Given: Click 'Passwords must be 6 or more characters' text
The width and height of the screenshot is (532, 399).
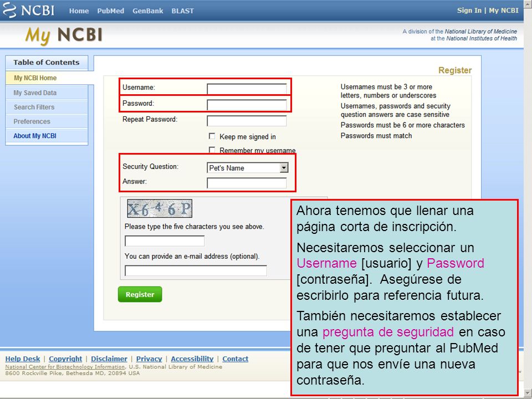Looking at the screenshot, I should pyautogui.click(x=403, y=125).
